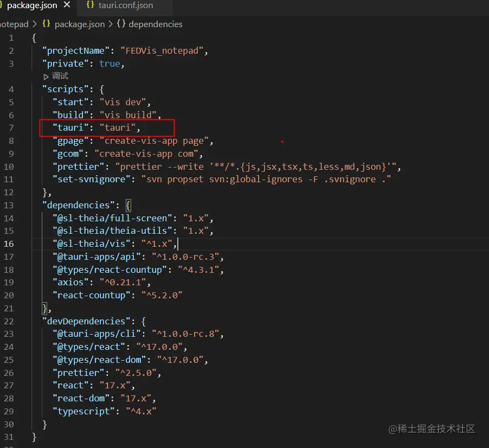Screen dimensions: 489x448
Task: Click line number 13 in gutter
Action: (x=9, y=206)
